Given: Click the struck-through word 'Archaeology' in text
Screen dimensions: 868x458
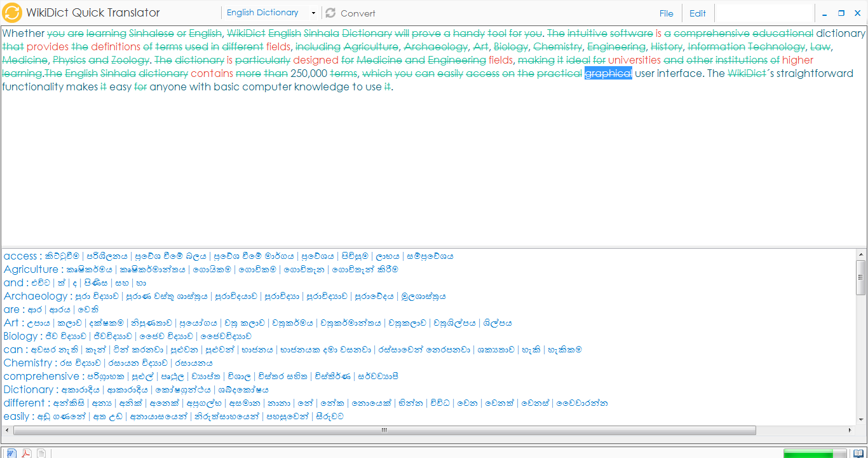Looking at the screenshot, I should point(435,46).
